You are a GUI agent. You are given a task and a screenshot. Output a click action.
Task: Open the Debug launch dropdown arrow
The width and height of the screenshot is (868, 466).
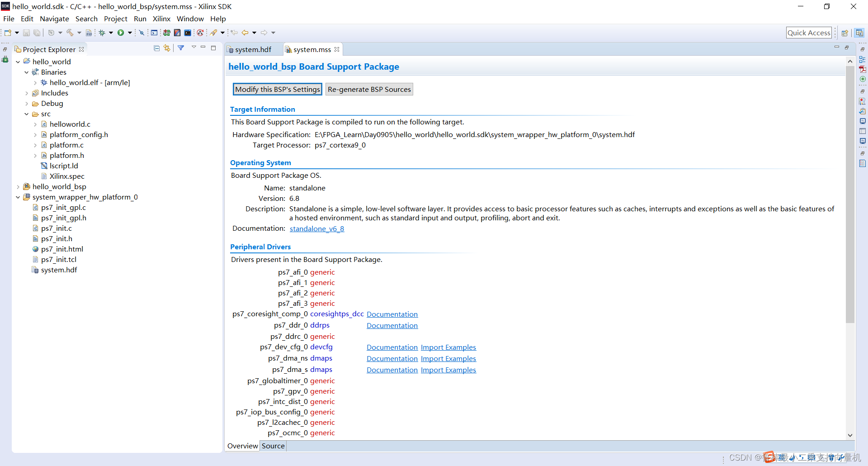pos(111,33)
